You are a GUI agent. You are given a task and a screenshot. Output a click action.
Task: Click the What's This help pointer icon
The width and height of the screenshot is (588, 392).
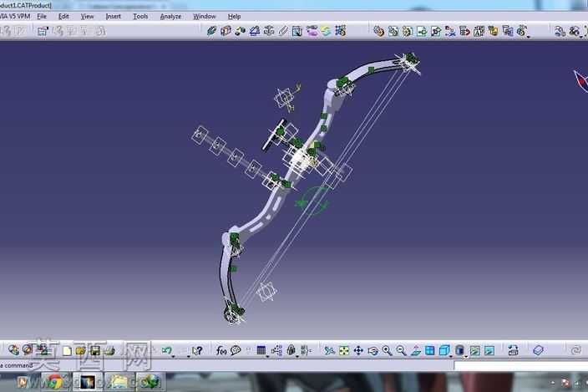(197, 351)
